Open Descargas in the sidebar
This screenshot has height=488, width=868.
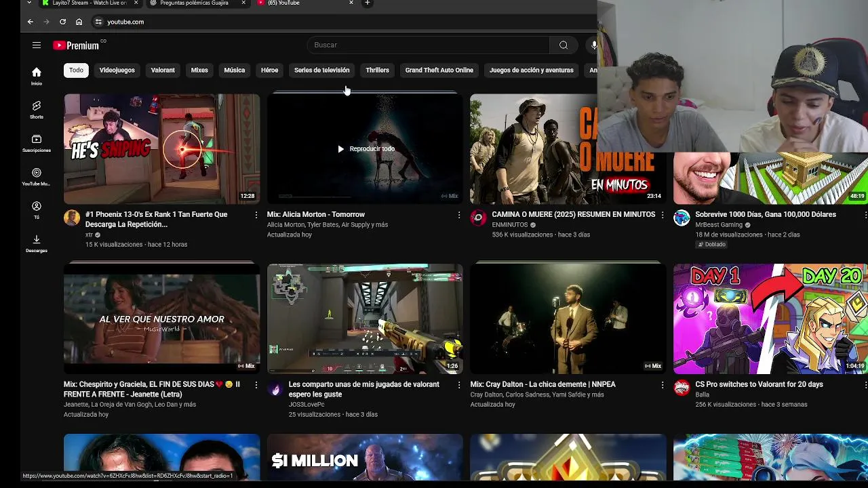(x=37, y=243)
